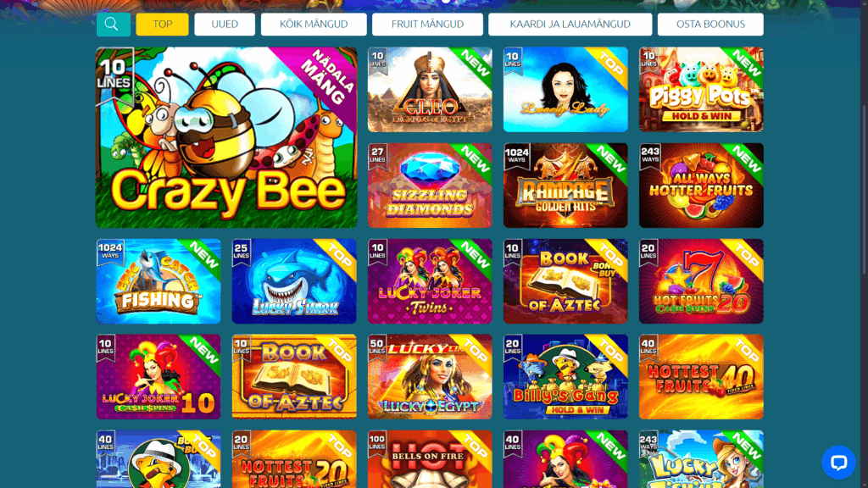Image resolution: width=868 pixels, height=488 pixels.
Task: Open the Lovely Lady game tile
Action: coord(565,90)
